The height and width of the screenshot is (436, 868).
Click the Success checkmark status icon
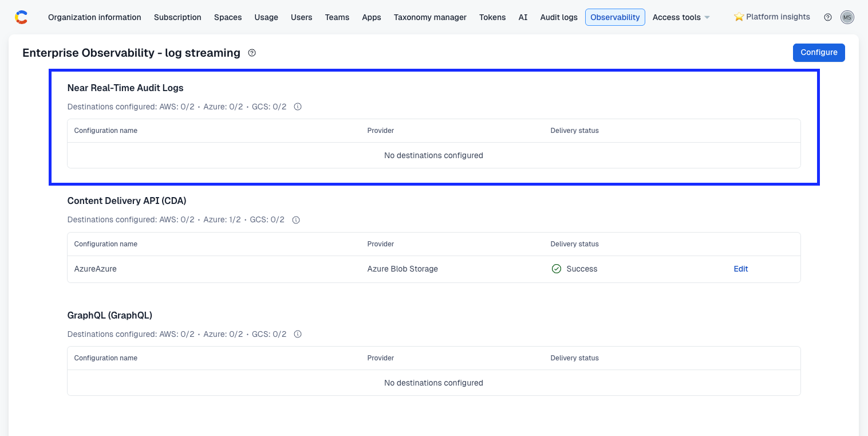(x=556, y=269)
